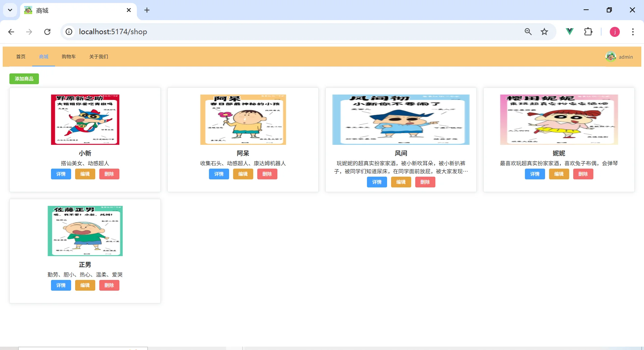The image size is (644, 350).
Task: Select the 商城 menu item
Action: [44, 57]
